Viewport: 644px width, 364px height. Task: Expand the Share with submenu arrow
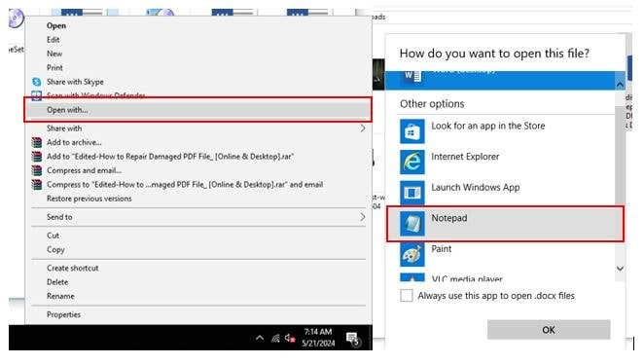tap(362, 128)
